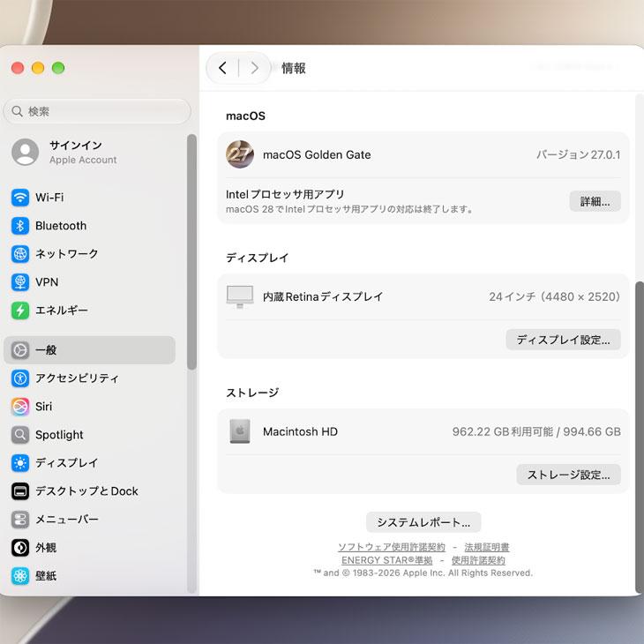Open Spotlight magnifier icon in sidebar

(x=20, y=435)
